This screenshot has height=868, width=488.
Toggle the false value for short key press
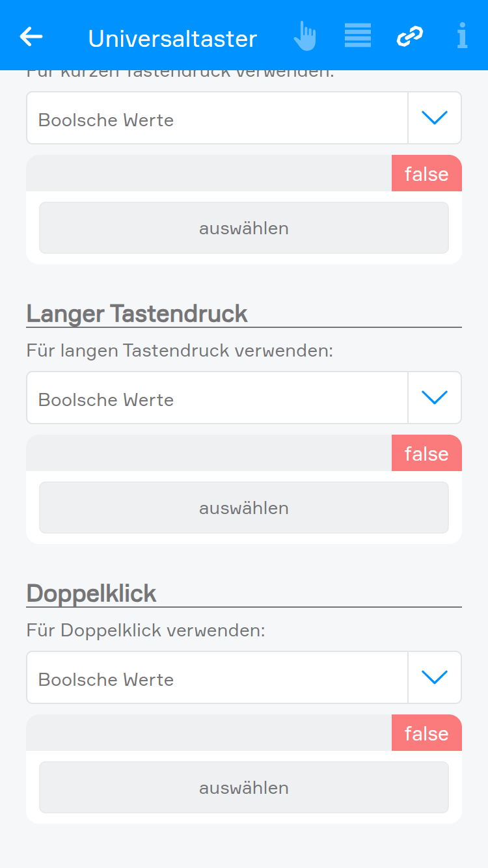click(x=426, y=174)
